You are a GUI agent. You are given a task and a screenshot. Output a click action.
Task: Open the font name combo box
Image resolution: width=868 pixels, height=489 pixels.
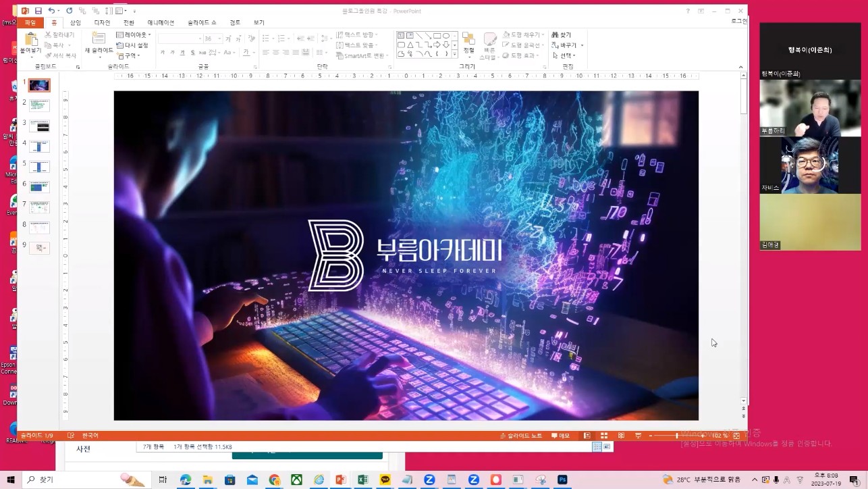[x=181, y=38]
